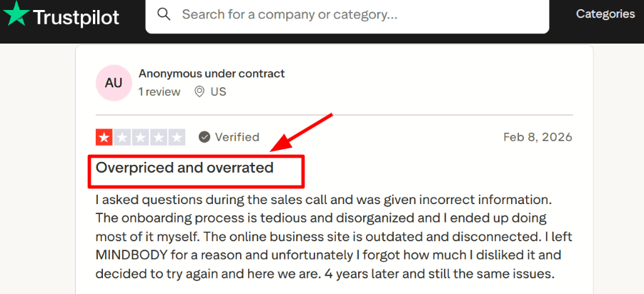The height and width of the screenshot is (294, 644).
Task: Click the third grey rating star
Action: coord(141,137)
